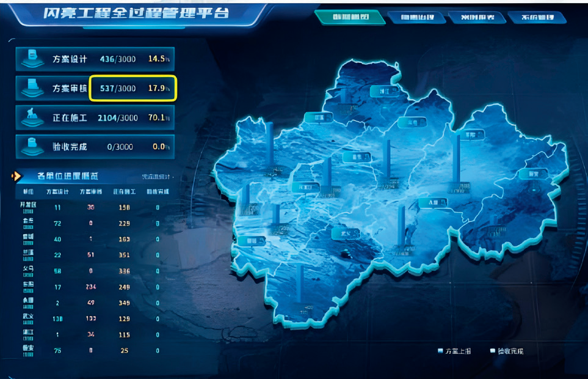Click the 正在施工 worker icon

click(29, 117)
